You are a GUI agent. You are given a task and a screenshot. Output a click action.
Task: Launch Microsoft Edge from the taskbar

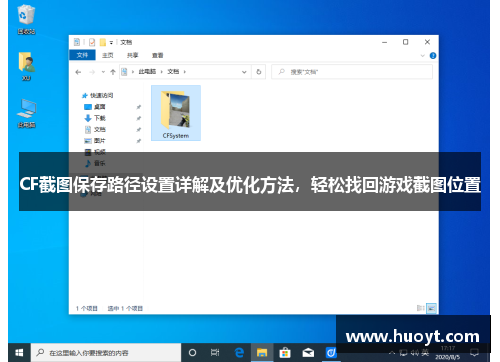239,353
